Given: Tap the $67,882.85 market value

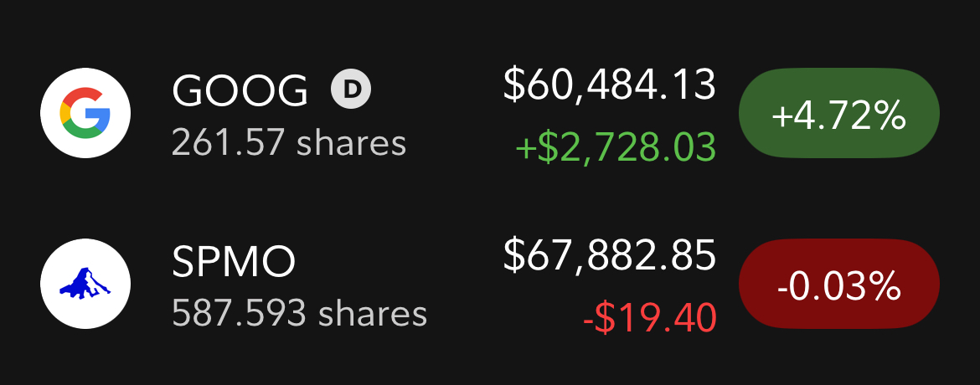Looking at the screenshot, I should click(609, 254).
